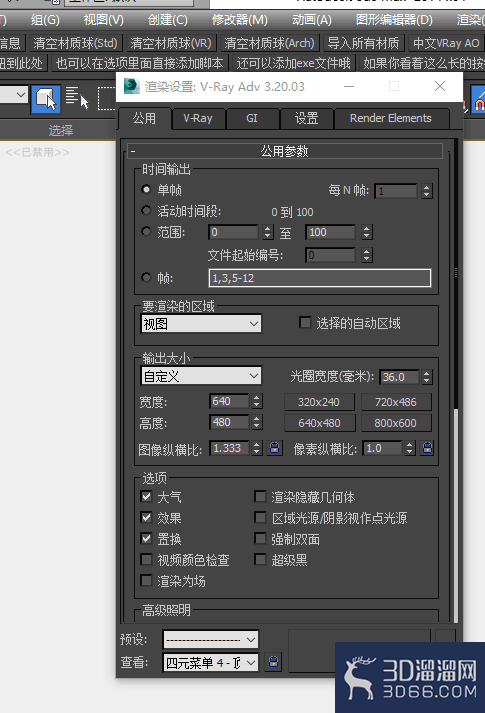Screen dimensions: 485x713
Task: Uncheck the Effects (效果) checkbox
Action: tap(146, 517)
